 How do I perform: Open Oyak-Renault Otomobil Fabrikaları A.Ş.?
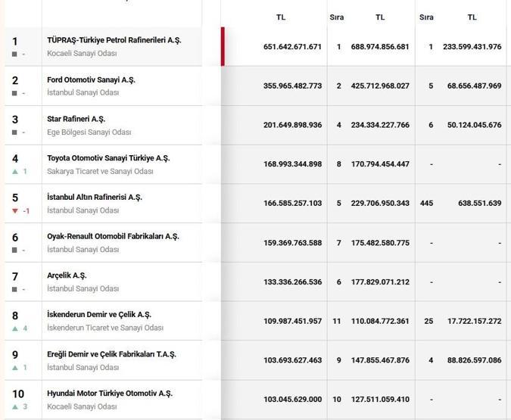pyautogui.click(x=113, y=237)
